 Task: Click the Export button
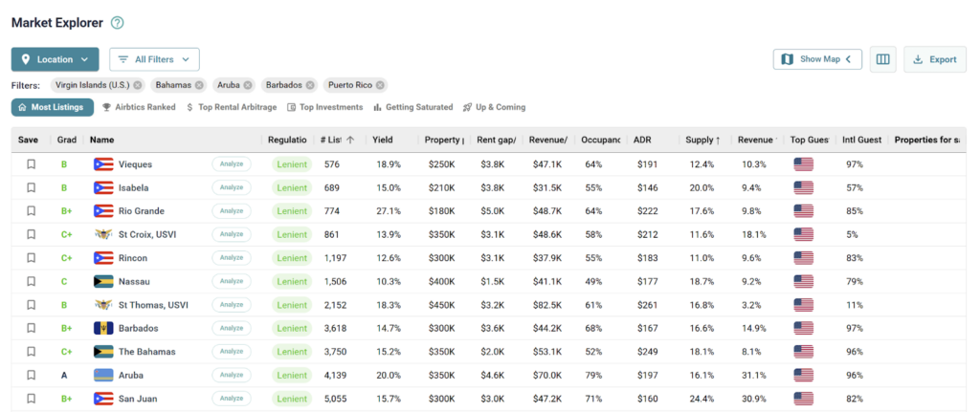(934, 59)
